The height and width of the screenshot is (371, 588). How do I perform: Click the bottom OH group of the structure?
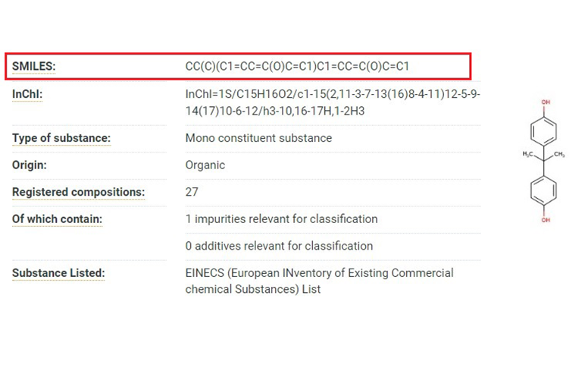546,221
